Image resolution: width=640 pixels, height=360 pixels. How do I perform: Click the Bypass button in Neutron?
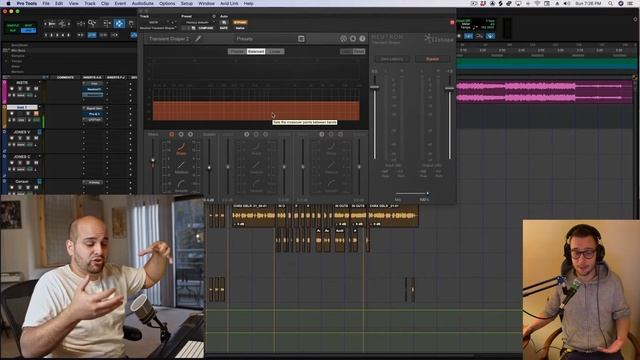[433, 59]
